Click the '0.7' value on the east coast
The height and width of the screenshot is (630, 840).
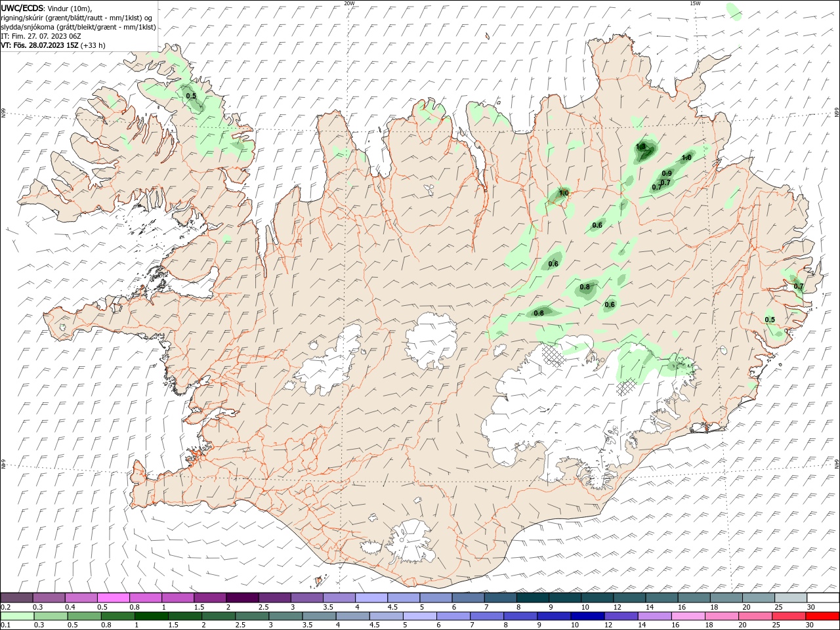[x=798, y=287]
